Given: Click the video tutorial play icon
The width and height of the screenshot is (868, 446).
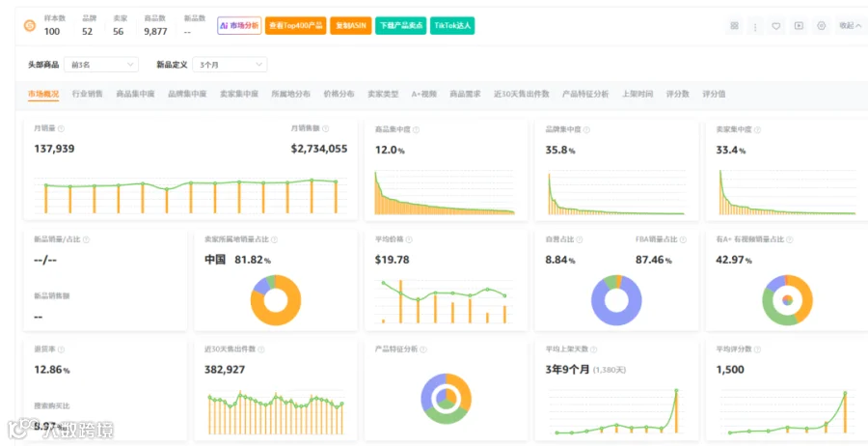Looking at the screenshot, I should [x=799, y=25].
